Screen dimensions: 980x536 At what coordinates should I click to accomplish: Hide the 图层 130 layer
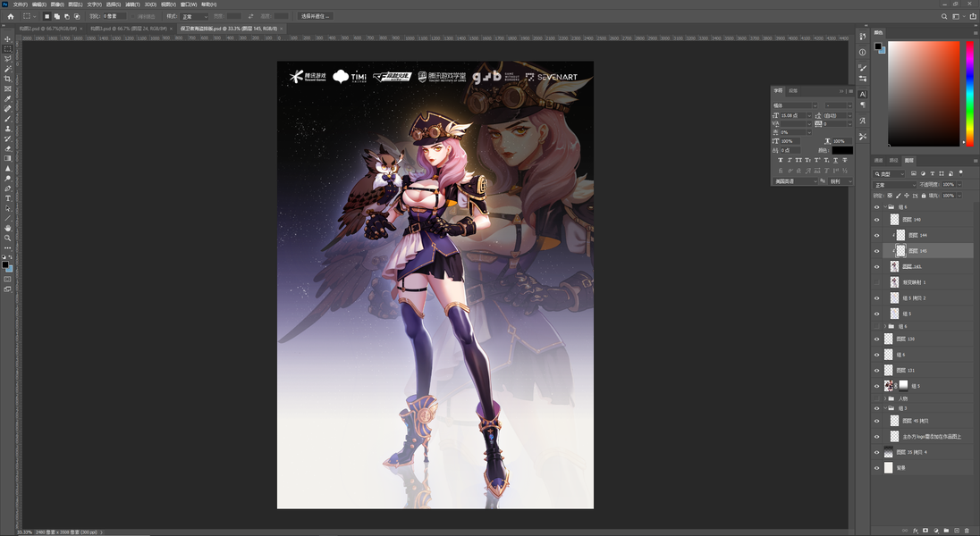[x=876, y=339]
